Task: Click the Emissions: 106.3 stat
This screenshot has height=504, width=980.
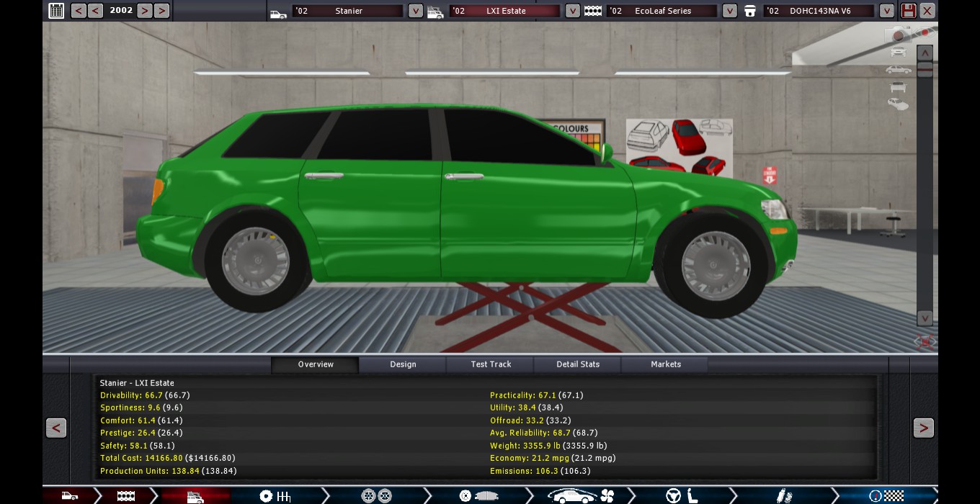Action: click(x=540, y=471)
